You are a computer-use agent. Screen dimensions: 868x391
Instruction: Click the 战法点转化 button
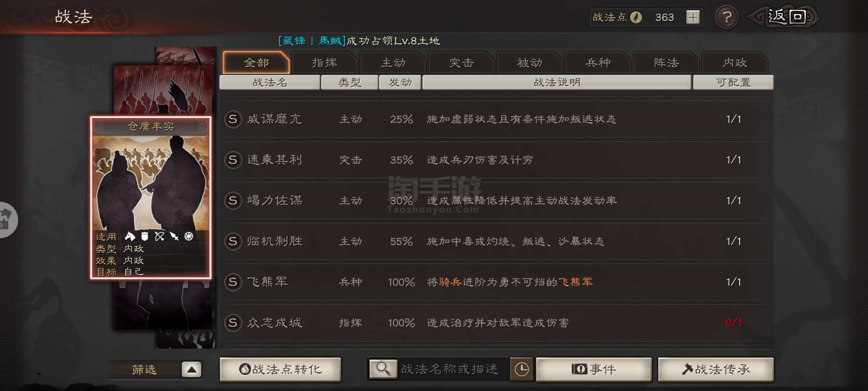click(280, 369)
